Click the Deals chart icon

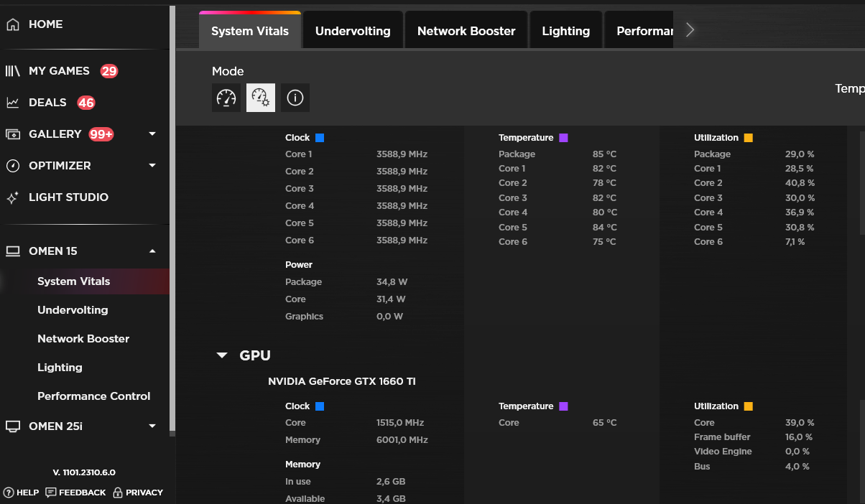tap(12, 103)
